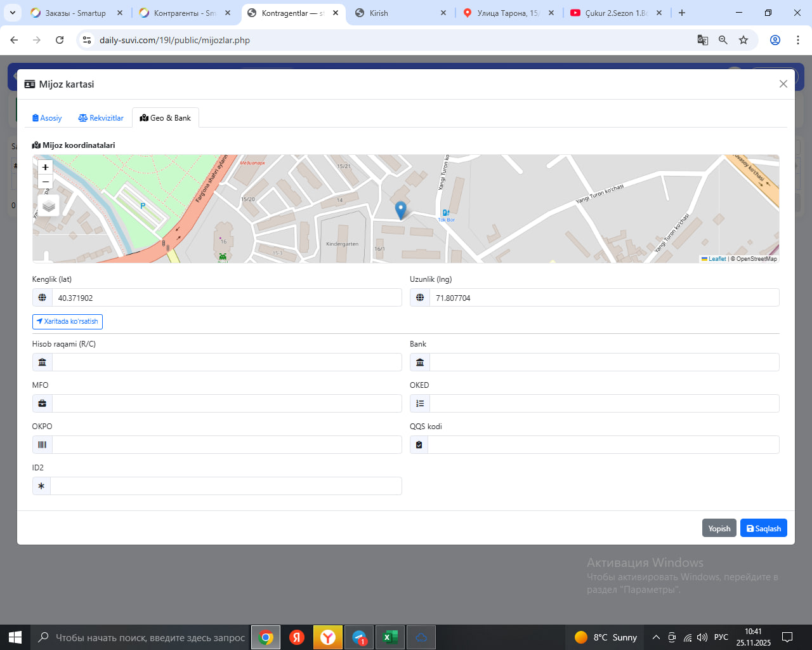Bookmark this page with the star icon
812x650 pixels.
coord(743,40)
